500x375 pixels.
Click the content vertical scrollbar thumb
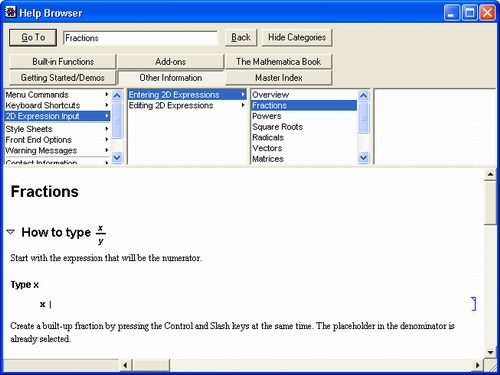(490, 203)
